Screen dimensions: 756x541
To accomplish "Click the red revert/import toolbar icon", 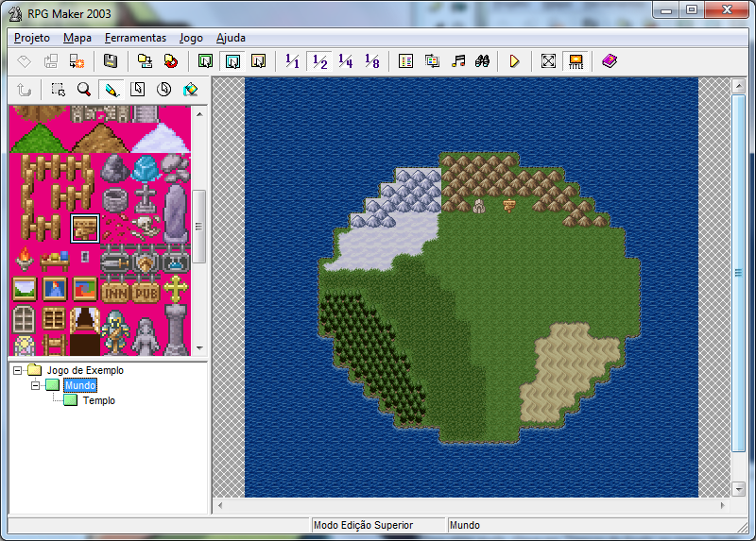I will [171, 61].
